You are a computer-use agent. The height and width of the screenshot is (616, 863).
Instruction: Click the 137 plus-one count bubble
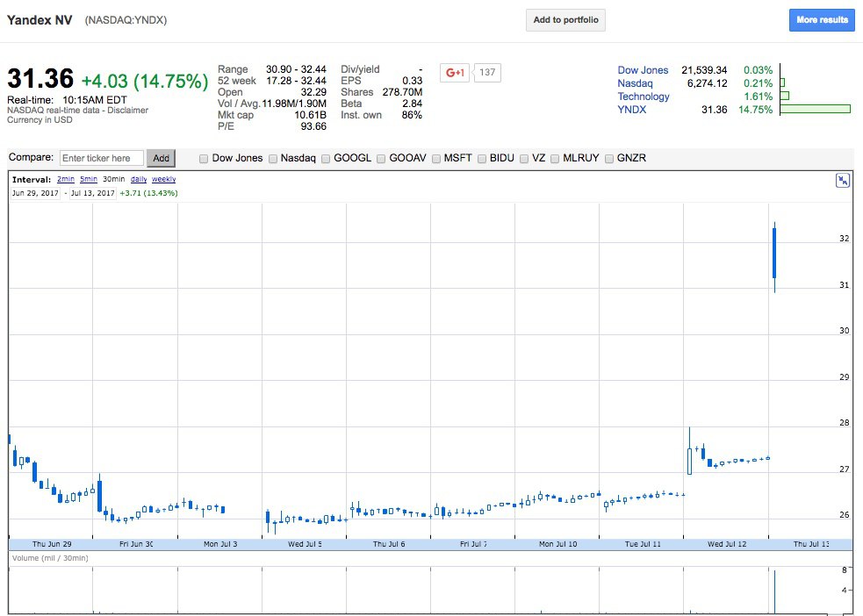tap(487, 73)
